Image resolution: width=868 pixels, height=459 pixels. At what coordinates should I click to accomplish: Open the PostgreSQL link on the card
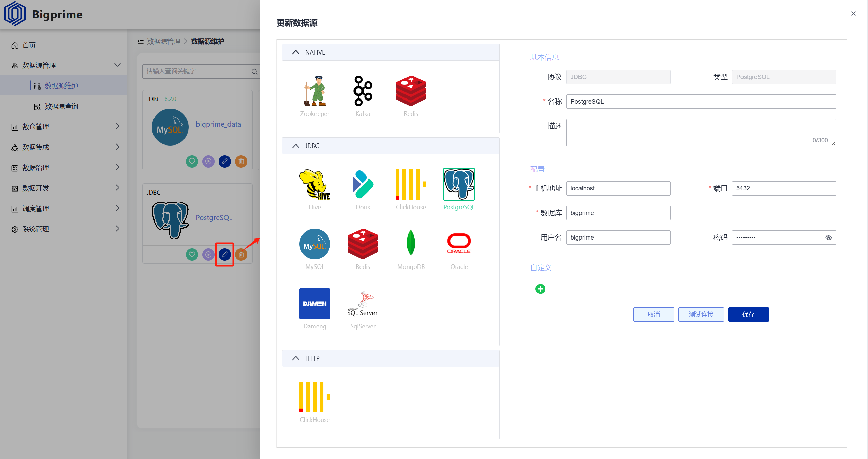coord(214,218)
